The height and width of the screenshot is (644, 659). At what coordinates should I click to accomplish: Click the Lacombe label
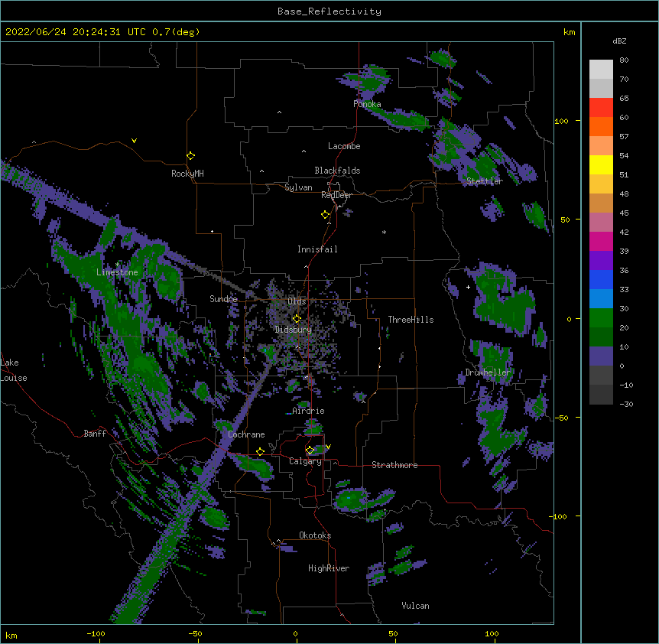(x=344, y=146)
